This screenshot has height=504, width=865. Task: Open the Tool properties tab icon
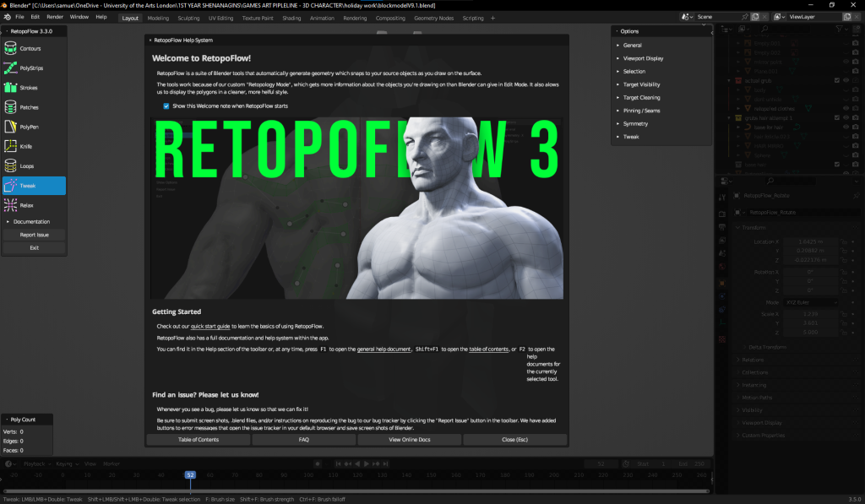coord(722,197)
